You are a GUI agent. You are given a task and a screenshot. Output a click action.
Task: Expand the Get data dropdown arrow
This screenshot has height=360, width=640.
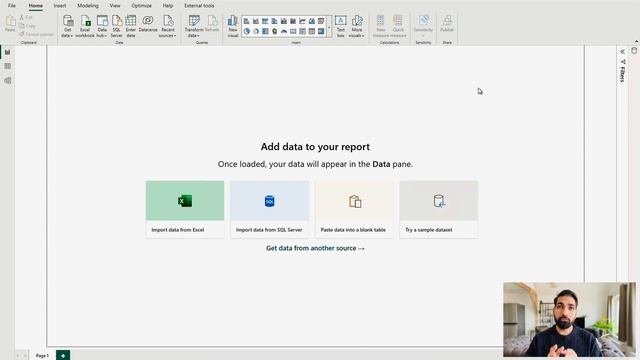[72, 36]
